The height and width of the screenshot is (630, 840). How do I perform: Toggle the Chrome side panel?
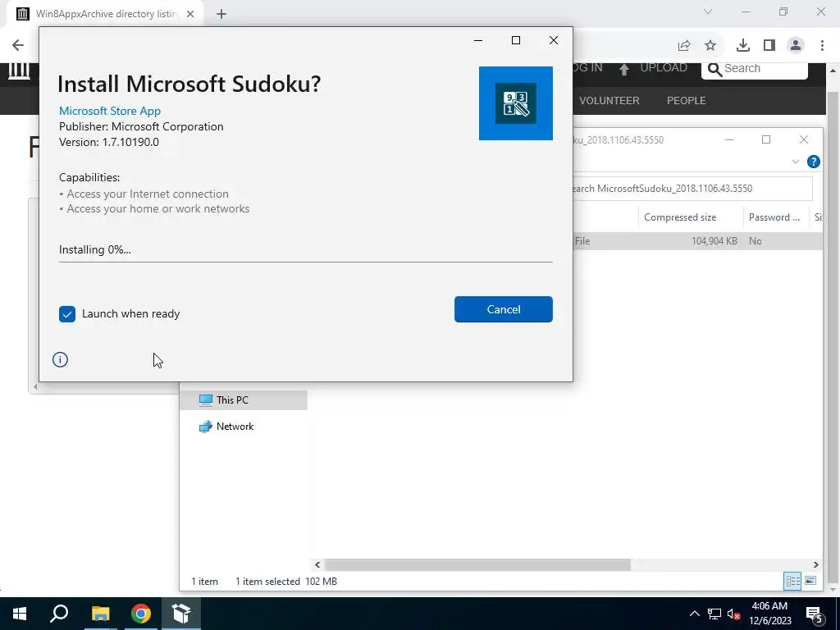(x=769, y=46)
